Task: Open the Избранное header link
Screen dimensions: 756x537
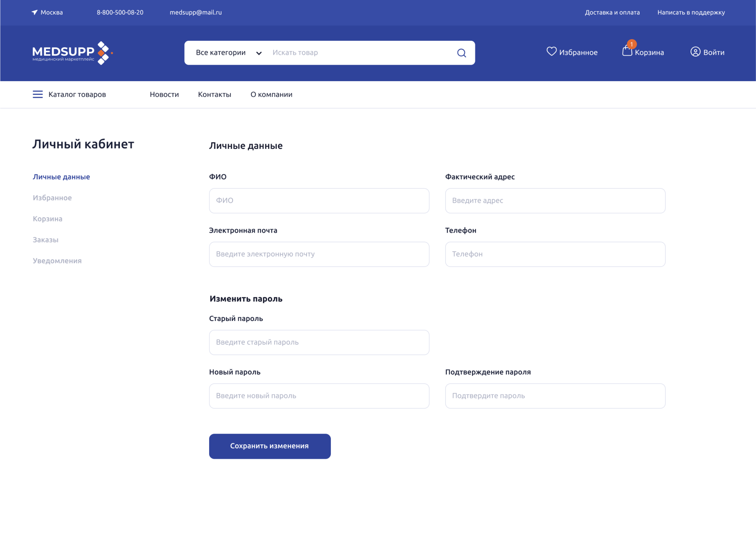Action: [578, 52]
